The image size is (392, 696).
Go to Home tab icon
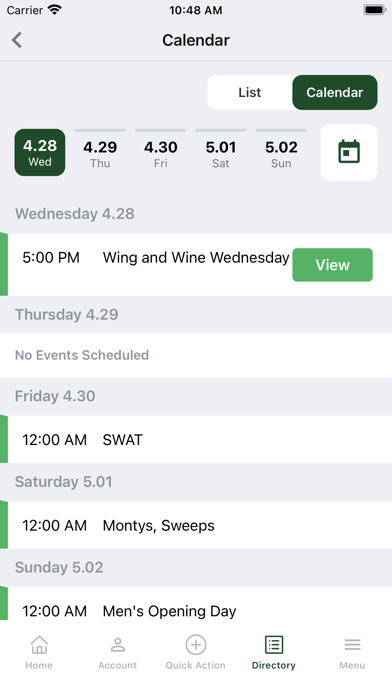coord(39,645)
